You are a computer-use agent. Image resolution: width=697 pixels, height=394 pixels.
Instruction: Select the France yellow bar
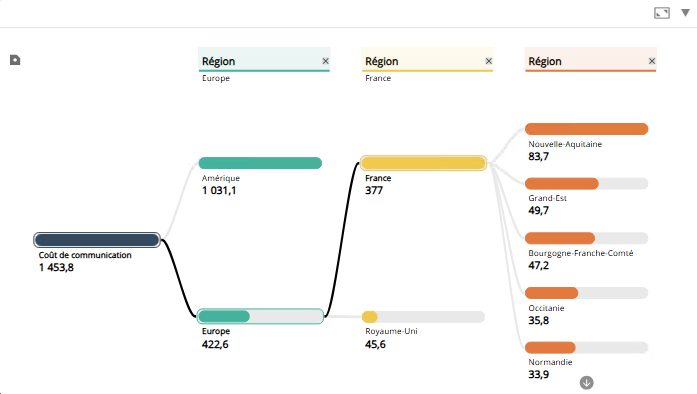click(x=423, y=163)
